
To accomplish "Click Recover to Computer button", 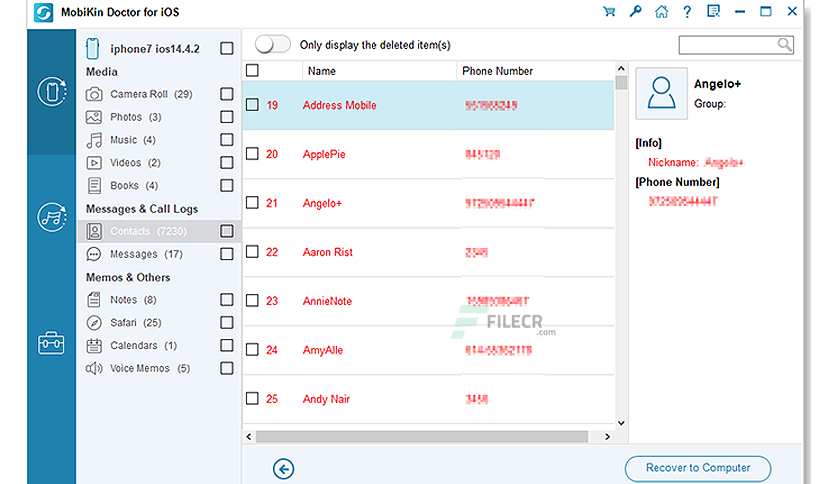I will [x=698, y=468].
